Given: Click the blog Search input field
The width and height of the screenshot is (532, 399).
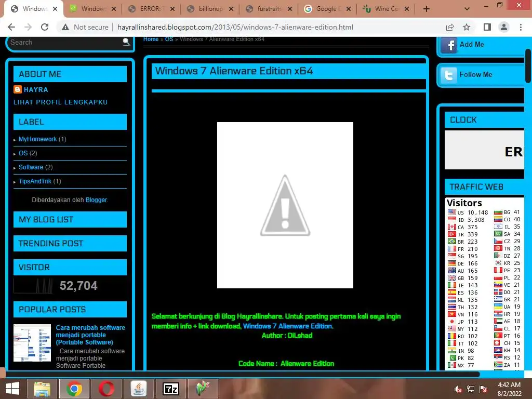Looking at the screenshot, I should pyautogui.click(x=64, y=42).
